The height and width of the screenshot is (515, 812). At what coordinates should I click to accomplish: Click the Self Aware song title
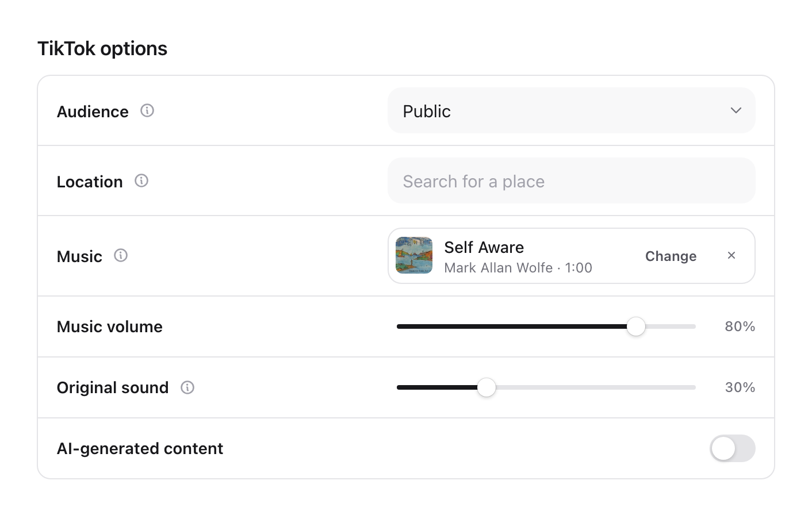pyautogui.click(x=484, y=247)
